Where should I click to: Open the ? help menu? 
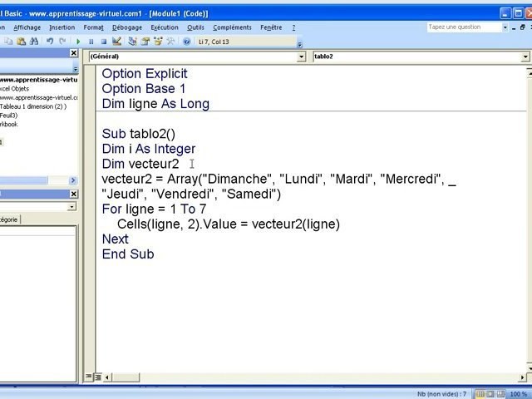(293, 27)
